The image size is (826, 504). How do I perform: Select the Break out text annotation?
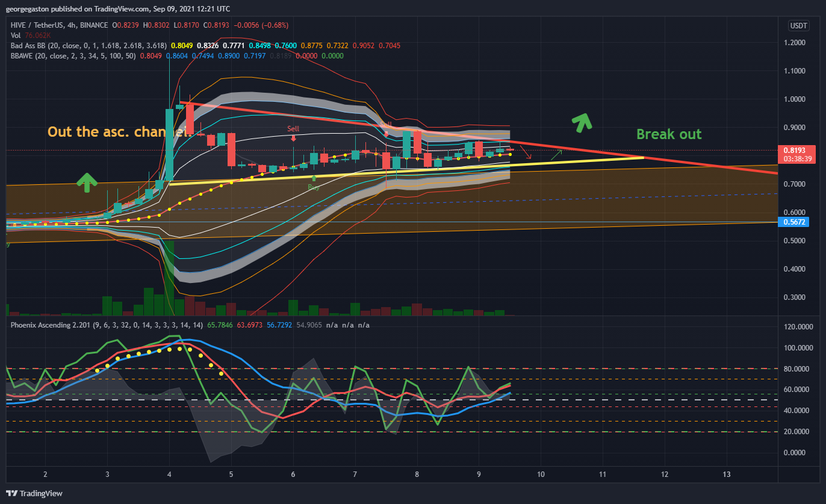coord(669,134)
